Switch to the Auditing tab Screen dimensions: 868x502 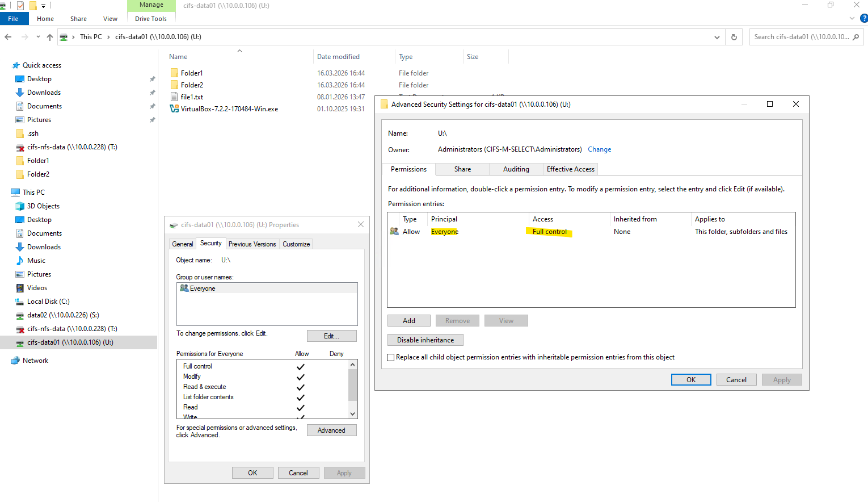tap(516, 169)
